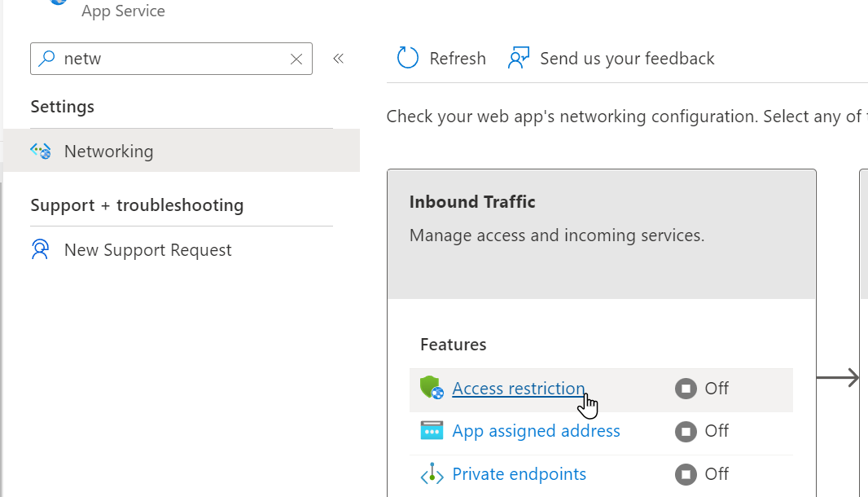Click the App assigned address Off status icon
Image resolution: width=868 pixels, height=497 pixels.
[686, 431]
